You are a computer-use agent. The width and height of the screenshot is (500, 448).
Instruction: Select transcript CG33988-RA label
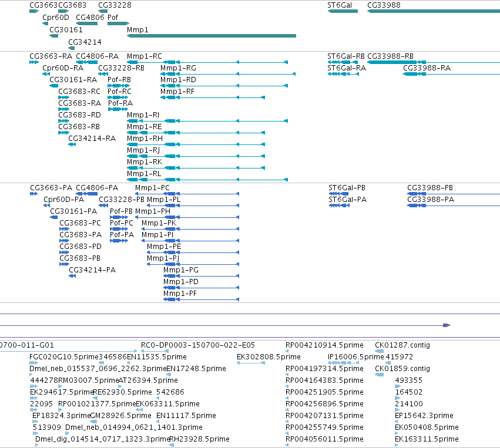(427, 68)
